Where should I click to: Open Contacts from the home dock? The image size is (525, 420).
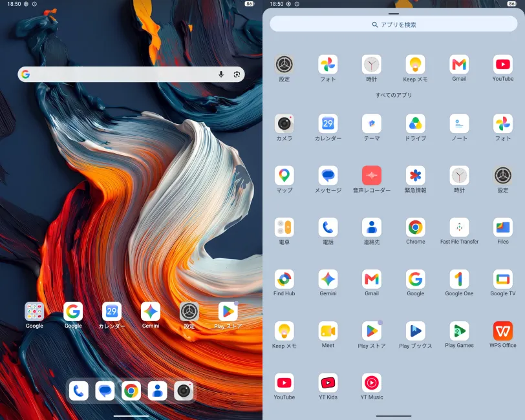point(157,390)
